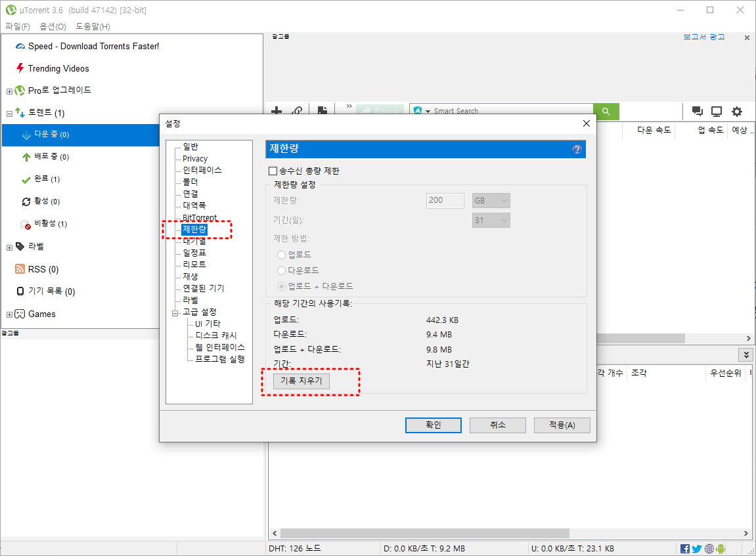Click the Pro upgrade uTorrent logo icon
The height and width of the screenshot is (556, 756).
point(20,91)
